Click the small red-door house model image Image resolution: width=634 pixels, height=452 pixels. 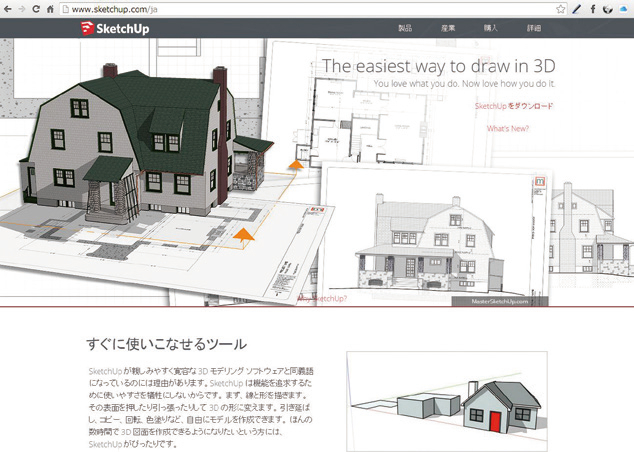pyautogui.click(x=447, y=401)
